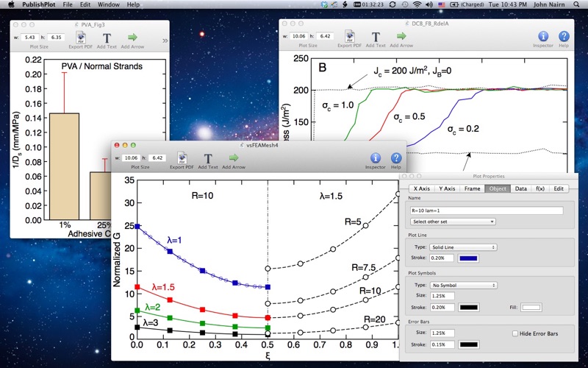The width and height of the screenshot is (588, 368).
Task: Open Select other set dropdown
Action: pos(453,222)
